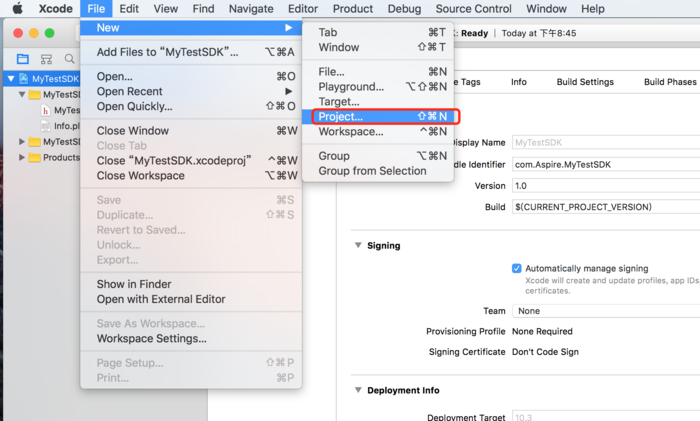The image size is (700, 421).
Task: Click the Products folder icon
Action: point(34,157)
